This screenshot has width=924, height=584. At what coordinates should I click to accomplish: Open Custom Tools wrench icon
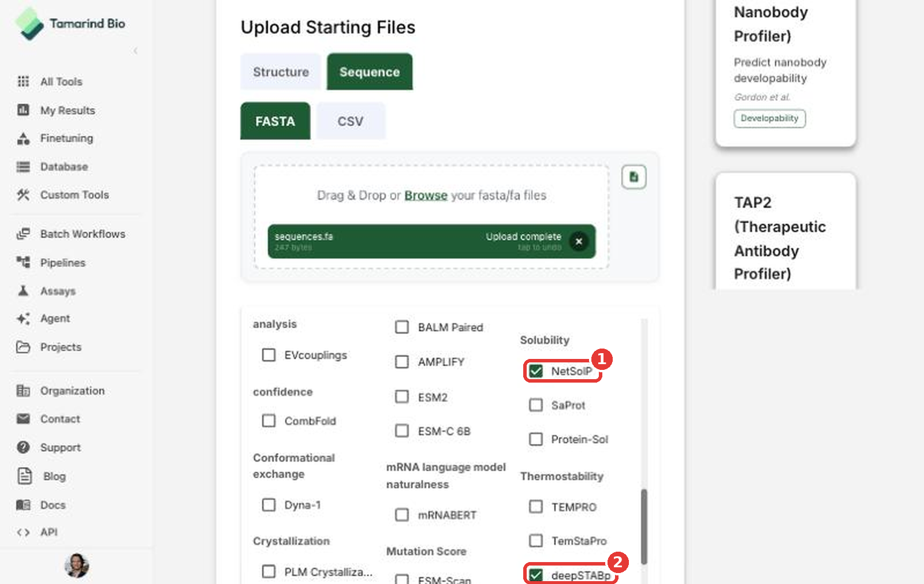tap(23, 195)
